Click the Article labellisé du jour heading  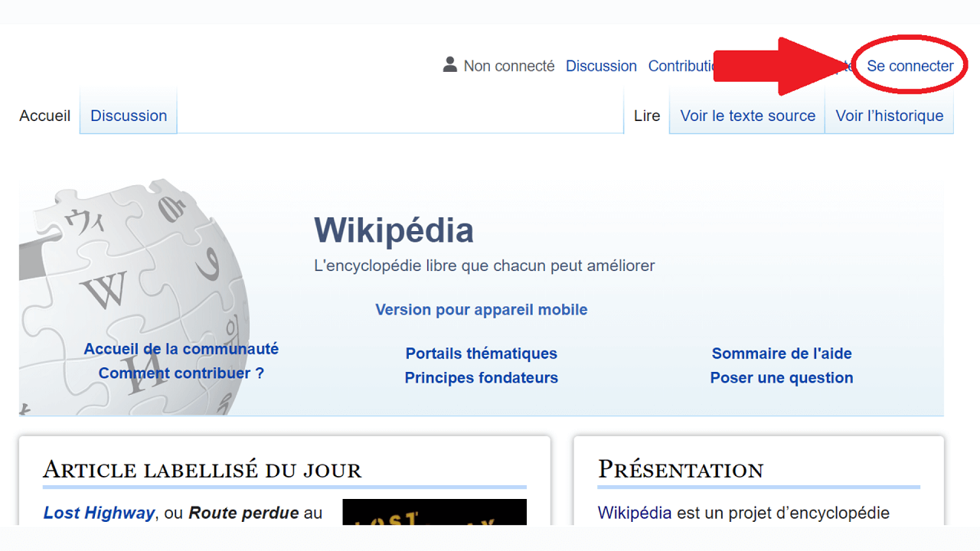click(202, 469)
